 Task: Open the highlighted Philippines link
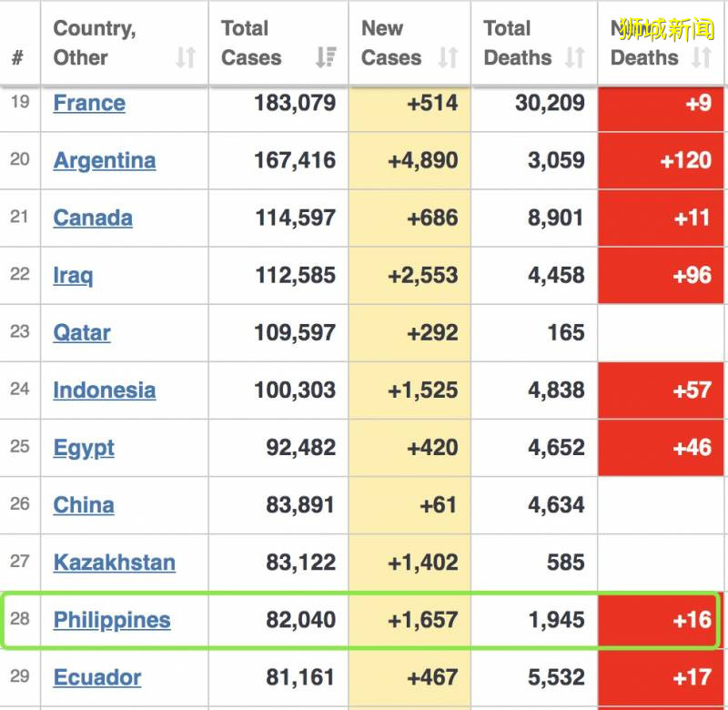pyautogui.click(x=112, y=620)
